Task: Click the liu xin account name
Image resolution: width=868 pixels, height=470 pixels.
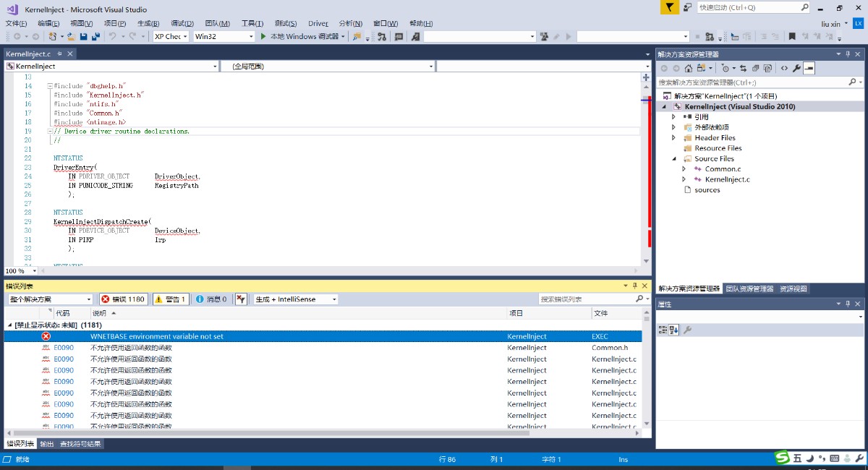Action: (830, 23)
